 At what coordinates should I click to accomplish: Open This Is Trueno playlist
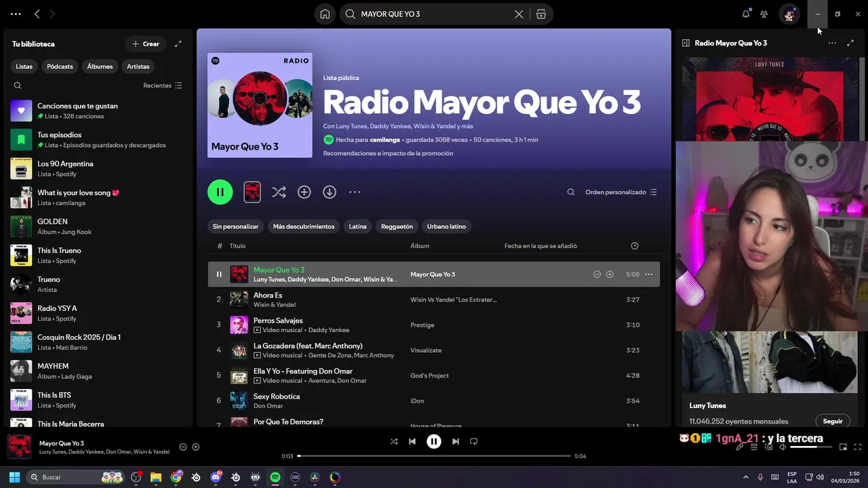click(98, 255)
